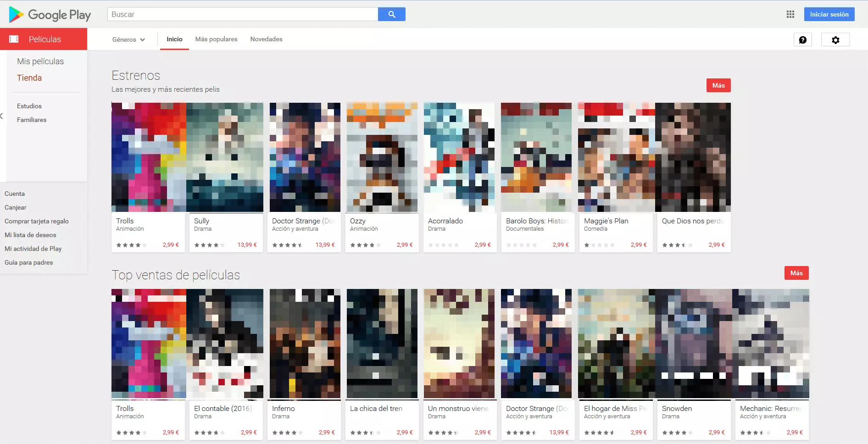Open Estudios category
This screenshot has height=444, width=868.
(x=29, y=106)
